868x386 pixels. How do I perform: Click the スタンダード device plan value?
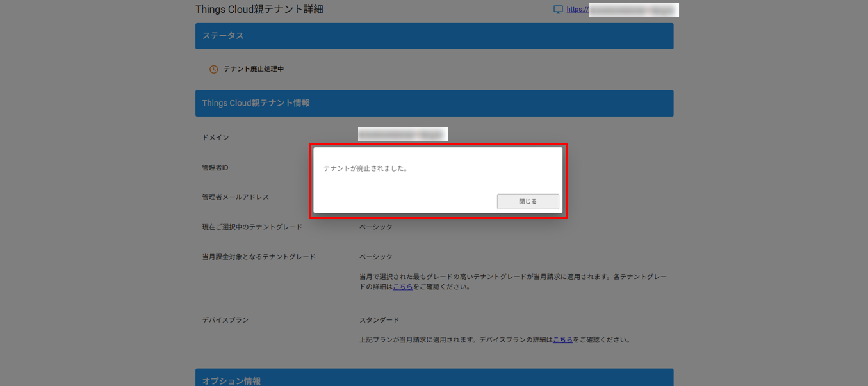(x=379, y=319)
